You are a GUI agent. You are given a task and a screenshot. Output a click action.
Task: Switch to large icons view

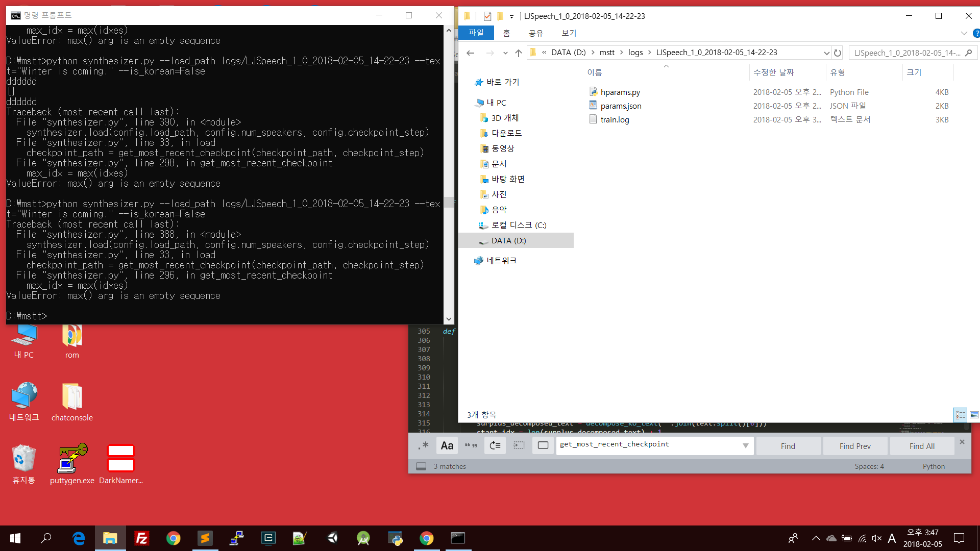(974, 415)
